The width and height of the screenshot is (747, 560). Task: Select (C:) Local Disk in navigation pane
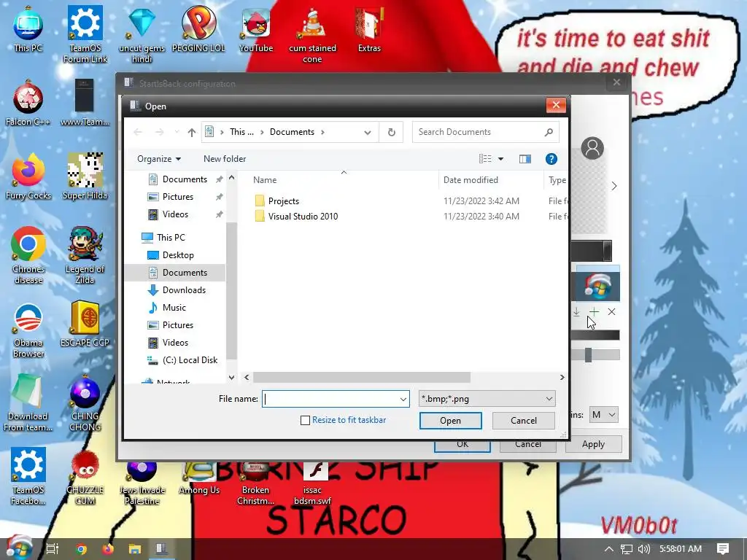tap(190, 360)
